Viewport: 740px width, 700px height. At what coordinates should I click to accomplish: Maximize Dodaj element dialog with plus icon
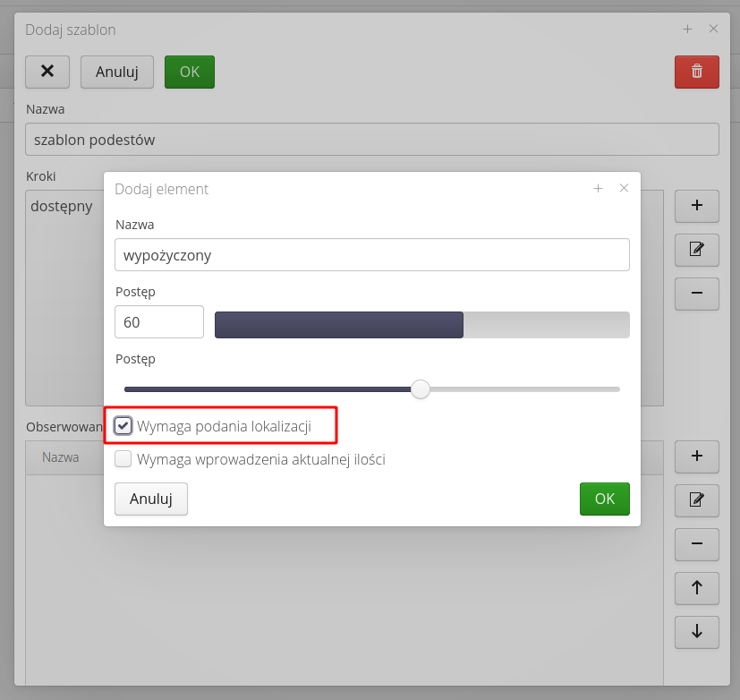click(x=598, y=188)
